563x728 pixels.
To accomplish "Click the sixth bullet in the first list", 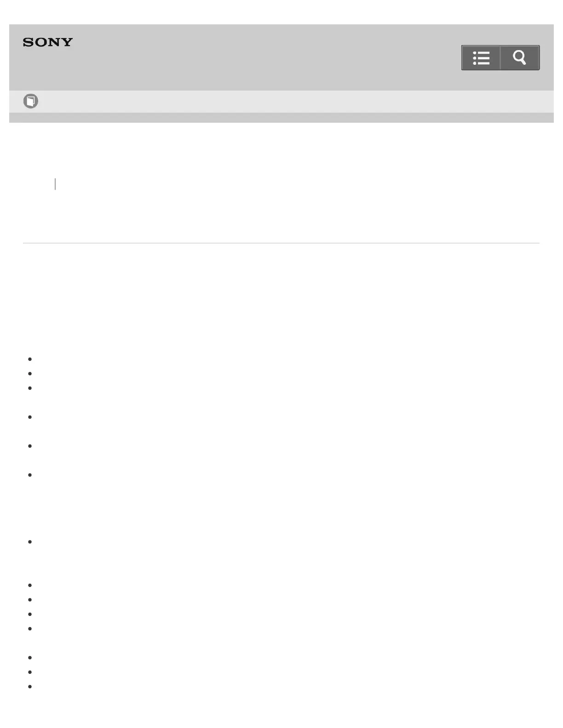I will pyautogui.click(x=29, y=475).
